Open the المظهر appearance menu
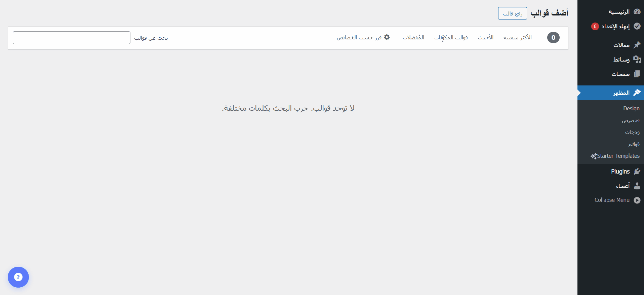This screenshot has width=644, height=295. pyautogui.click(x=621, y=93)
